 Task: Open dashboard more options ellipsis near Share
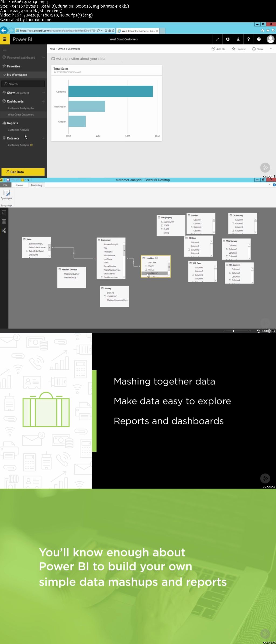click(x=271, y=49)
